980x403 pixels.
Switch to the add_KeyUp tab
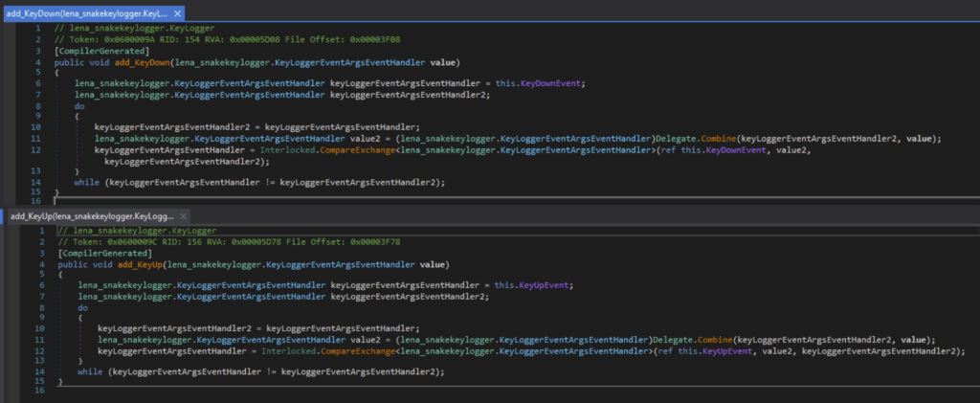tap(86, 216)
